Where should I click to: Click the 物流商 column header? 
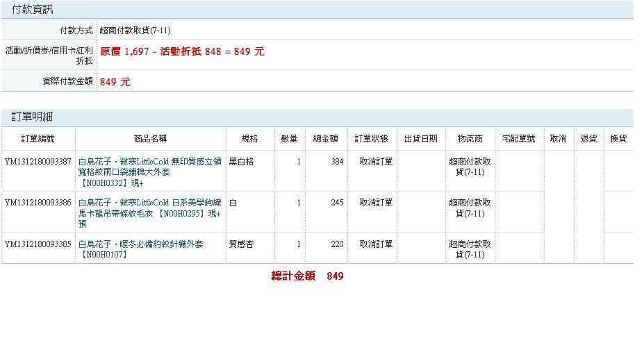pos(470,139)
